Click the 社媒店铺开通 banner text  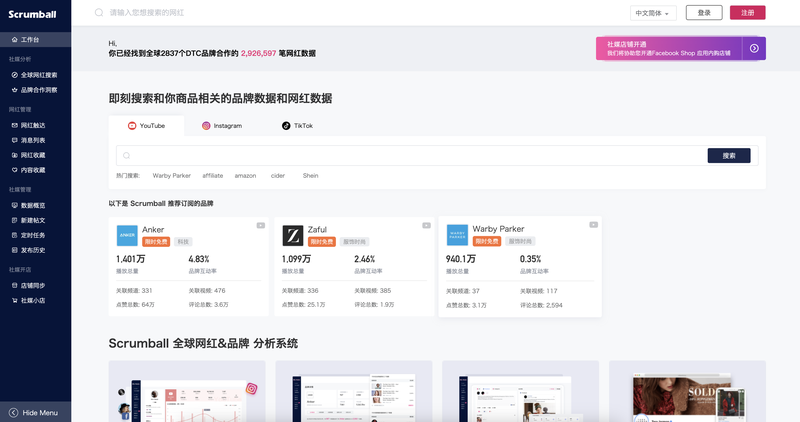point(668,48)
